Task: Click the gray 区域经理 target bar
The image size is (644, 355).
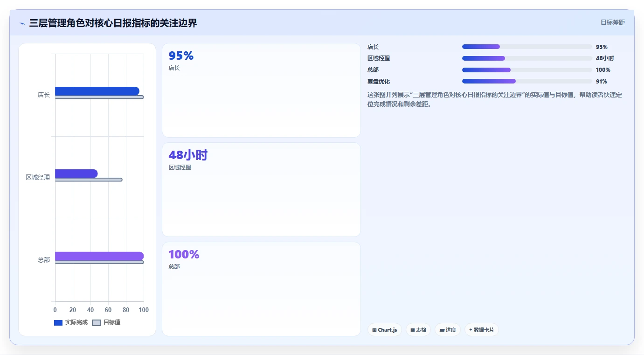Action: pyautogui.click(x=89, y=180)
